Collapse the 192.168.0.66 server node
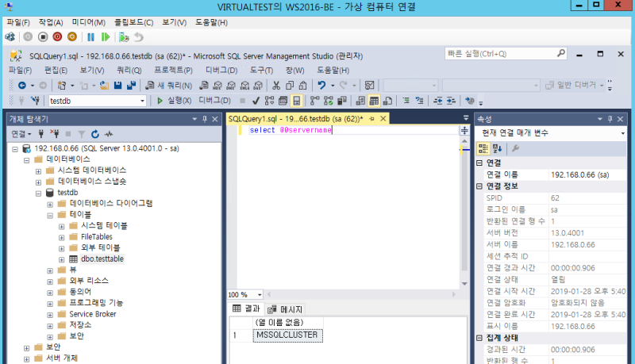Screen dimensions: 635x364 tap(15, 149)
